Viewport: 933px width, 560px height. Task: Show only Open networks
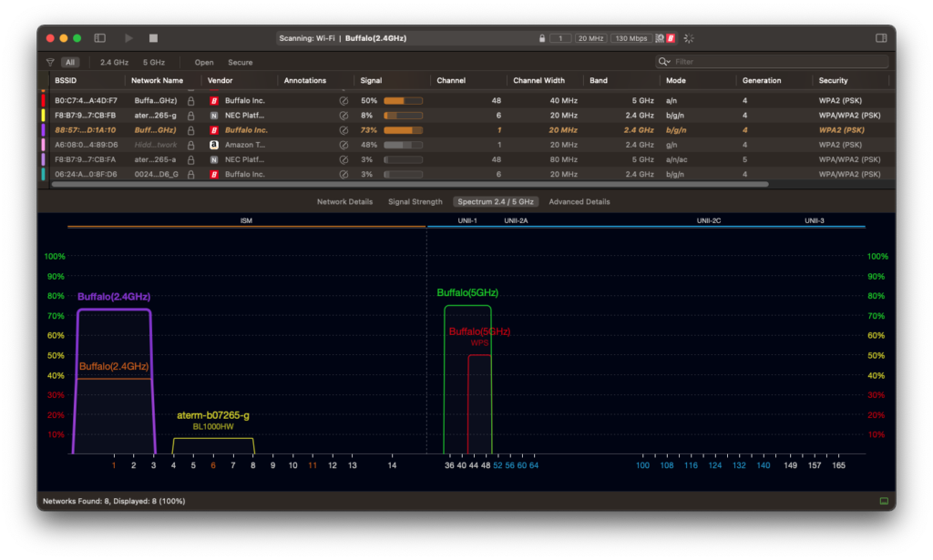[204, 62]
